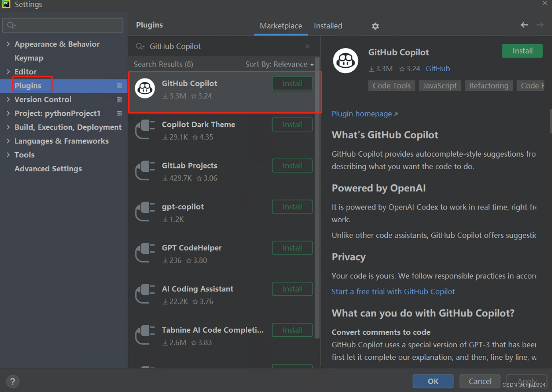This screenshot has height=392, width=552.
Task: Select the AI Coding Assistant title
Action: click(198, 289)
